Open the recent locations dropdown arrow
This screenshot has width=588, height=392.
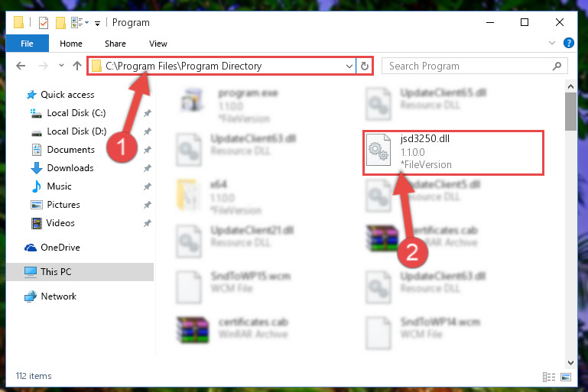[61, 66]
